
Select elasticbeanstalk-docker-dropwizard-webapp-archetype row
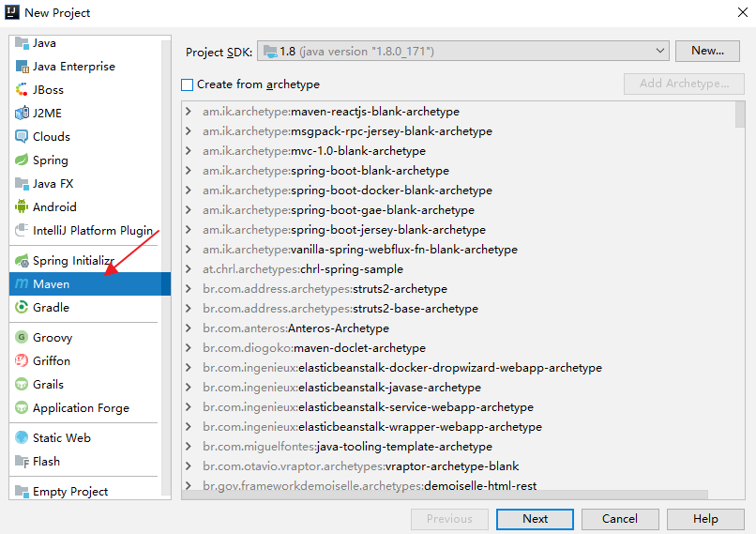coord(402,368)
